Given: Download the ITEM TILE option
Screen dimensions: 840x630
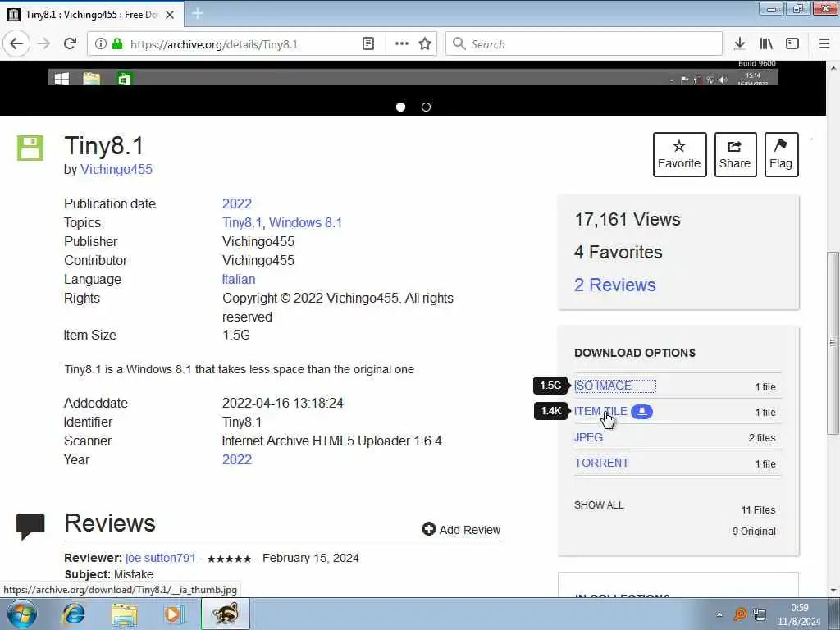Looking at the screenshot, I should pos(600,412).
